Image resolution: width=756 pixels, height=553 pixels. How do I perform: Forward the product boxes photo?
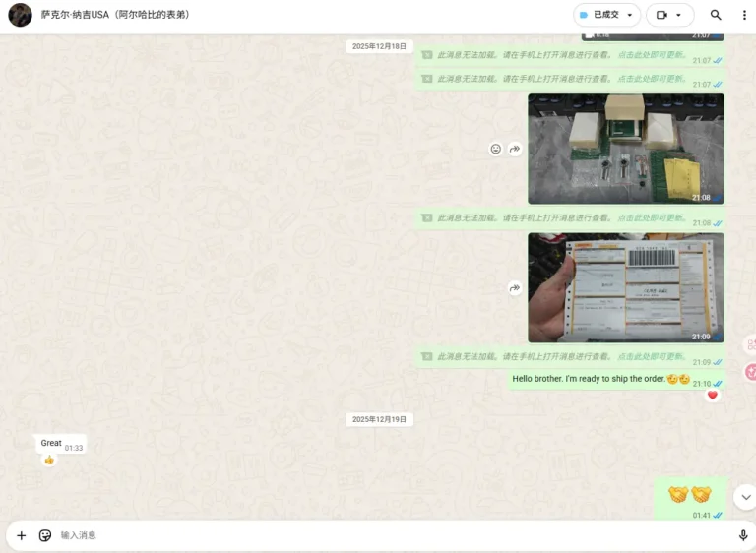(515, 149)
